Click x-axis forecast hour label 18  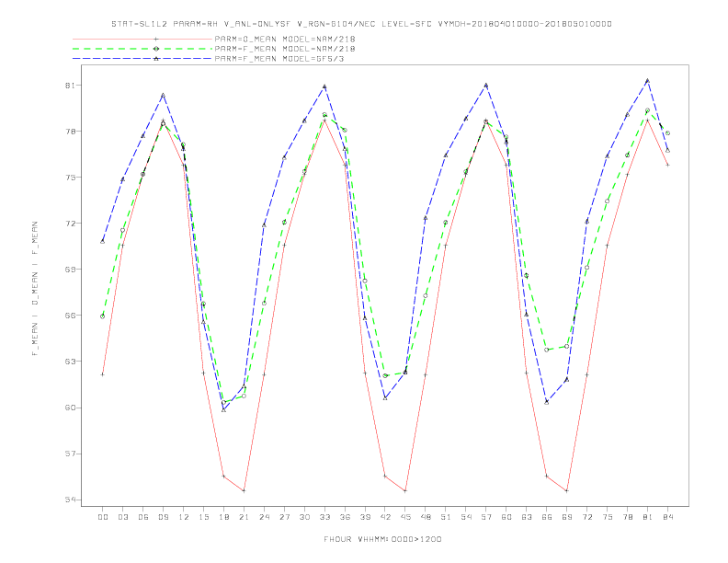[x=223, y=517]
